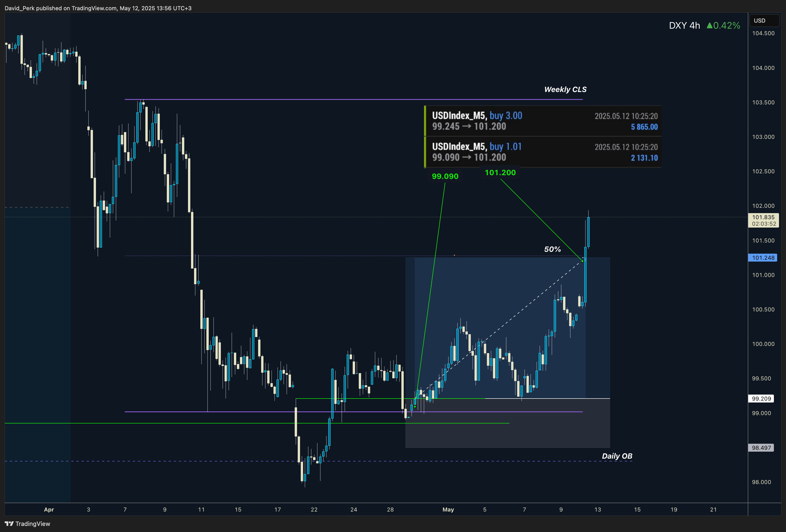Click the 102.000 price axis label
Image resolution: width=786 pixels, height=532 pixels.
[x=763, y=206]
